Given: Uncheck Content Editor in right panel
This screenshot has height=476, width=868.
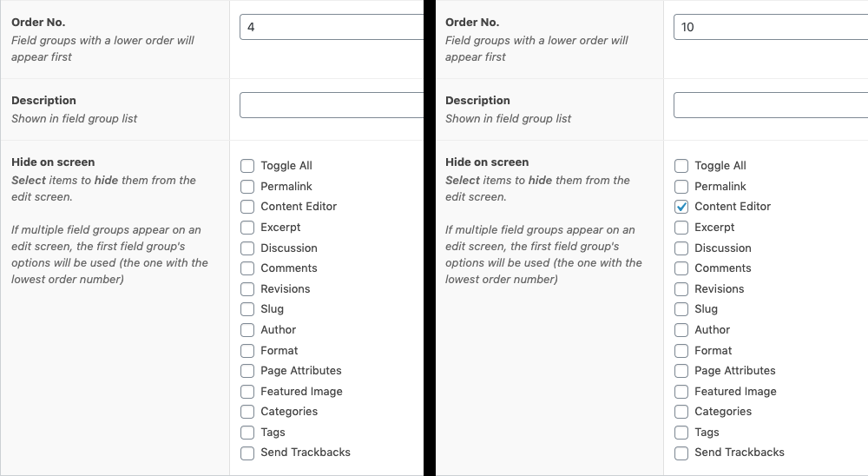Looking at the screenshot, I should click(x=681, y=207).
